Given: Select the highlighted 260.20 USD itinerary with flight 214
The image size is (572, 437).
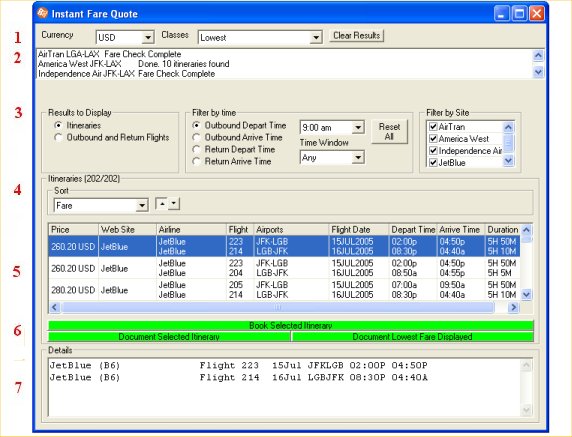Looking at the screenshot, I should 284,246.
